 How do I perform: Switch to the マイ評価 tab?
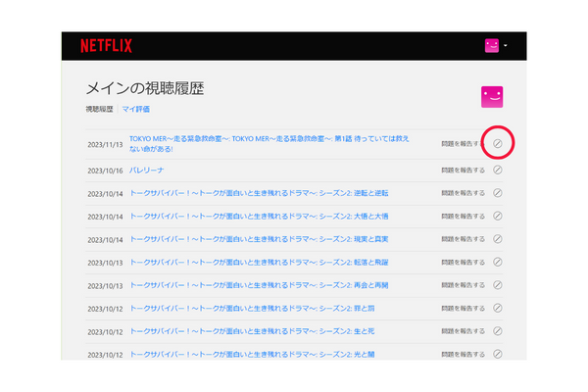tap(136, 109)
